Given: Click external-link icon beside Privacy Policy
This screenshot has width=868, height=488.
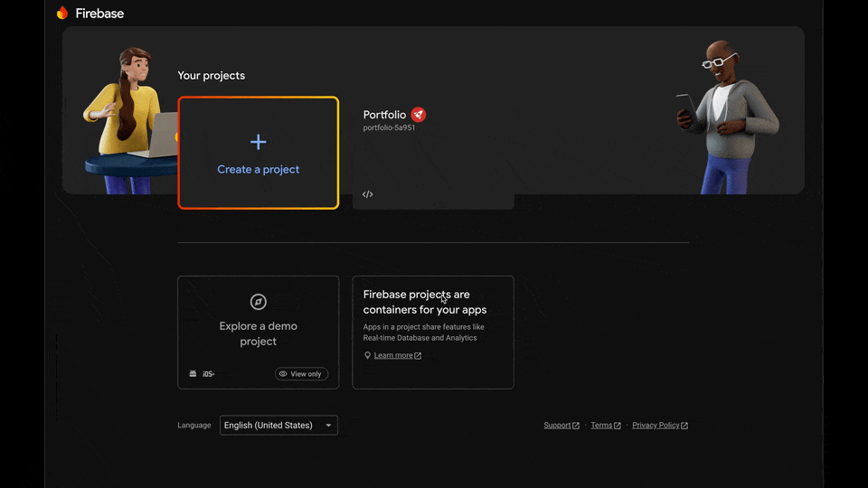Looking at the screenshot, I should (x=684, y=426).
